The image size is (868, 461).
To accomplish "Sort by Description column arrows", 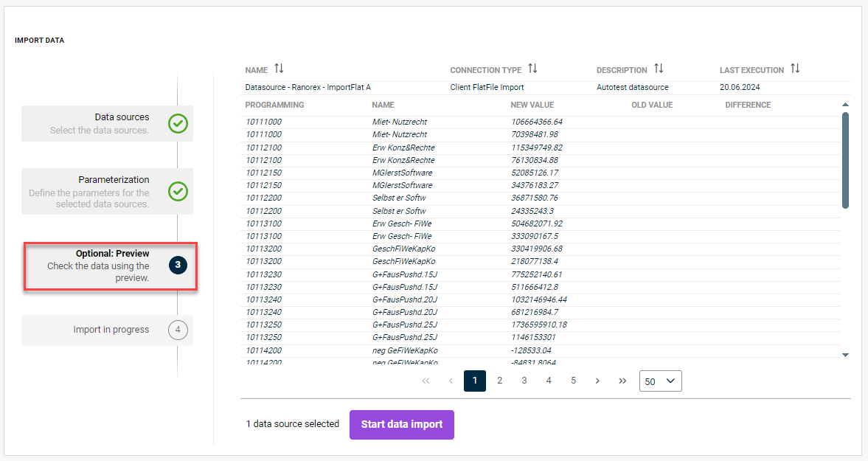I will click(x=659, y=69).
